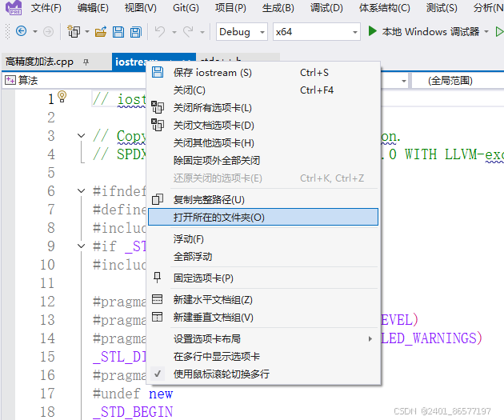
Task: Click the navigate backward arrow icon
Action: [x=22, y=31]
